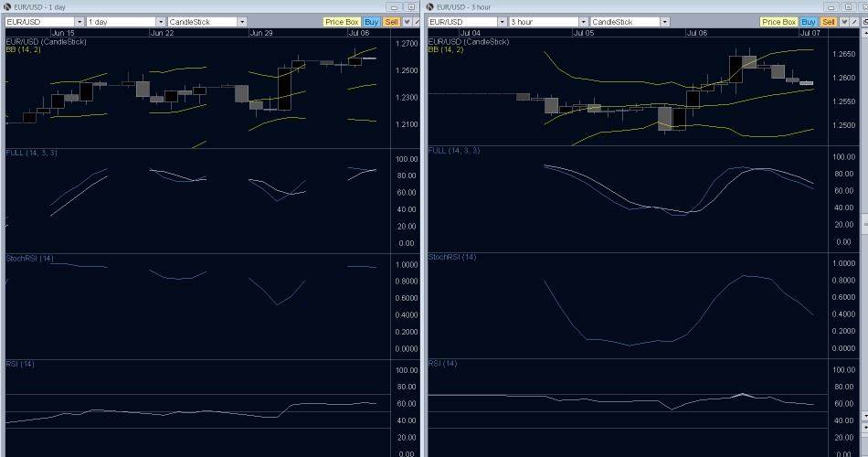Click the RSI (14) label in the 1 day chart
This screenshot has width=868, height=457.
(x=20, y=364)
